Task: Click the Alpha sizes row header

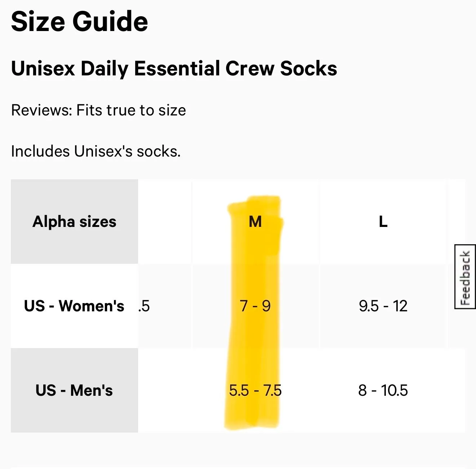Action: [74, 222]
